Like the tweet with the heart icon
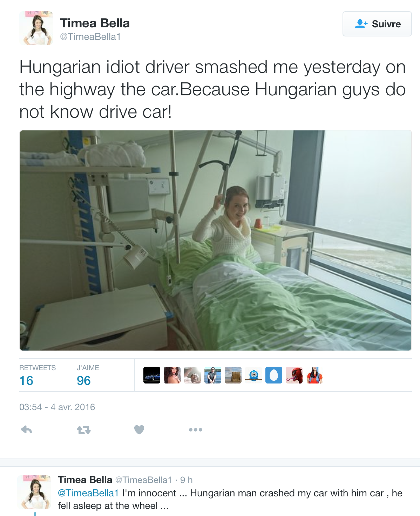 (139, 429)
